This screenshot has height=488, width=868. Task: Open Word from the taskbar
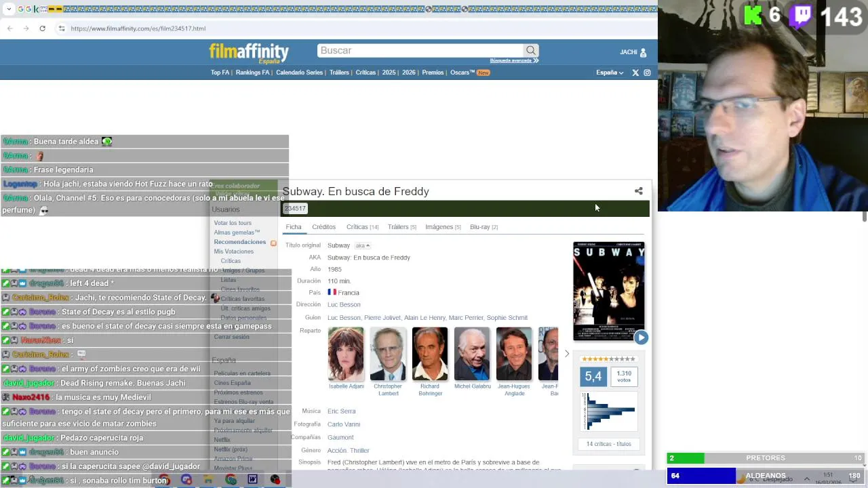pyautogui.click(x=252, y=480)
